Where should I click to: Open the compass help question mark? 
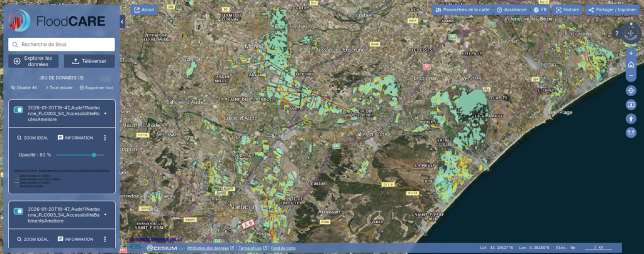616,34
